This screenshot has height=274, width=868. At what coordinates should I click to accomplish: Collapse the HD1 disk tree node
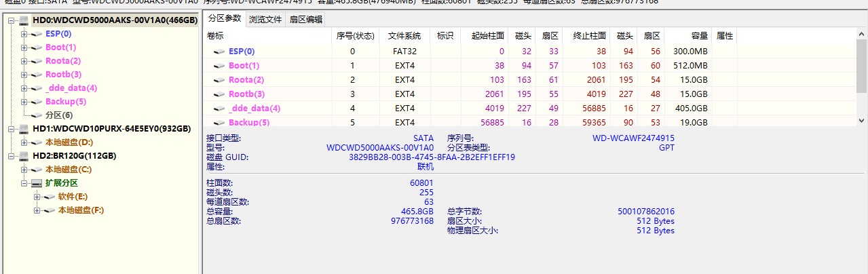point(12,129)
